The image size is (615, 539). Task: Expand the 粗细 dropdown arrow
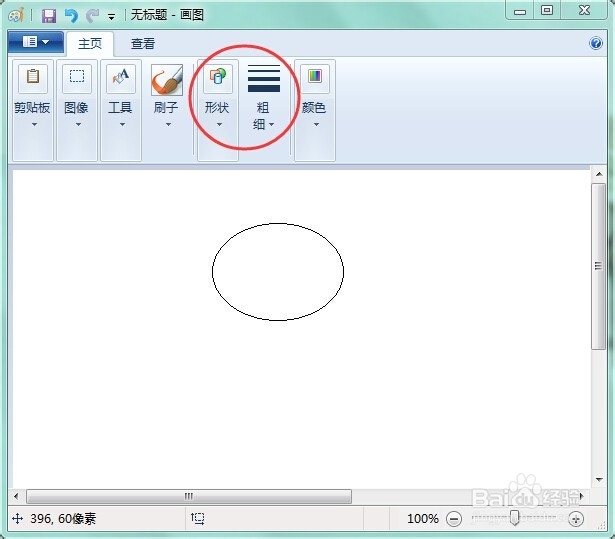271,124
